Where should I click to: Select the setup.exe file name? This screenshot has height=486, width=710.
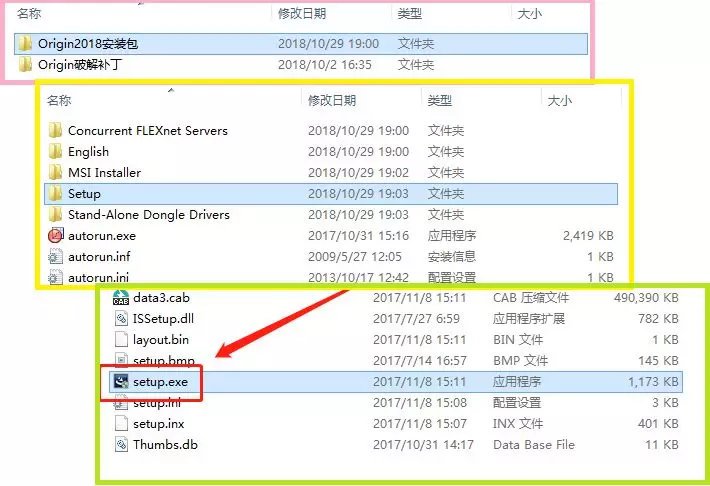tap(160, 382)
